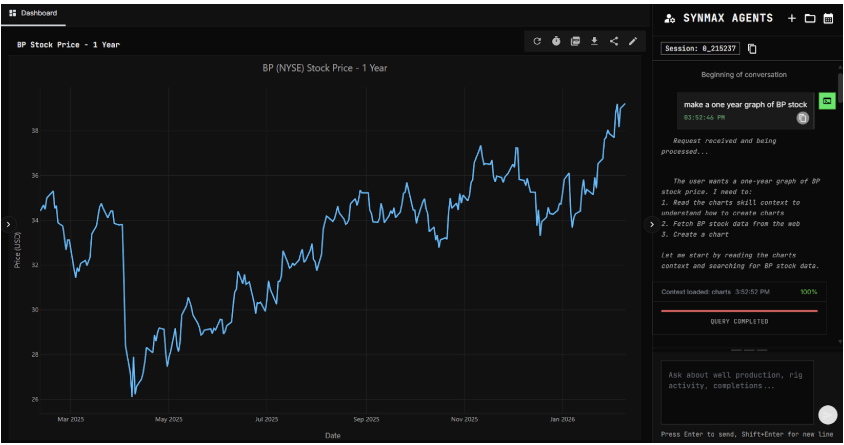Image resolution: width=844 pixels, height=445 pixels.
Task: Click the Session: 0_215237 label
Action: pos(701,48)
